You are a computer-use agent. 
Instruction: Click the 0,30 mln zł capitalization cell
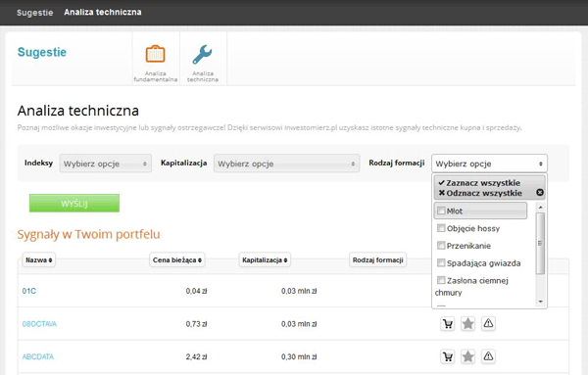[299, 357]
